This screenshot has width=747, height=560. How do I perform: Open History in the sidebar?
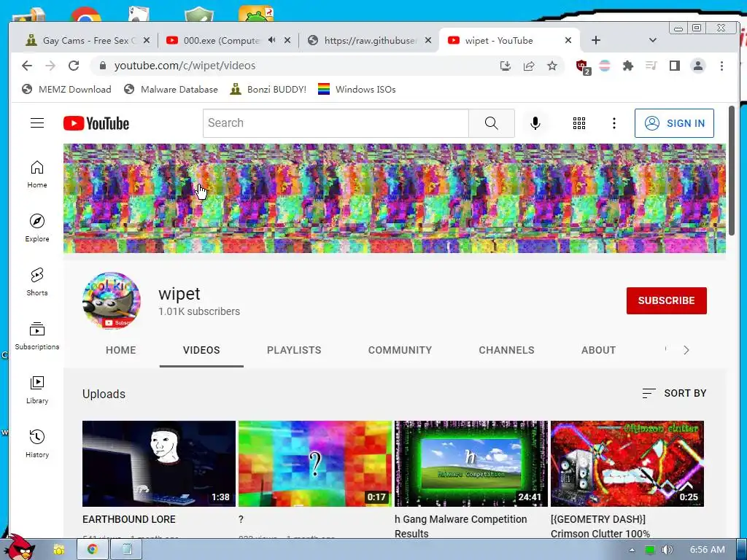tap(37, 444)
